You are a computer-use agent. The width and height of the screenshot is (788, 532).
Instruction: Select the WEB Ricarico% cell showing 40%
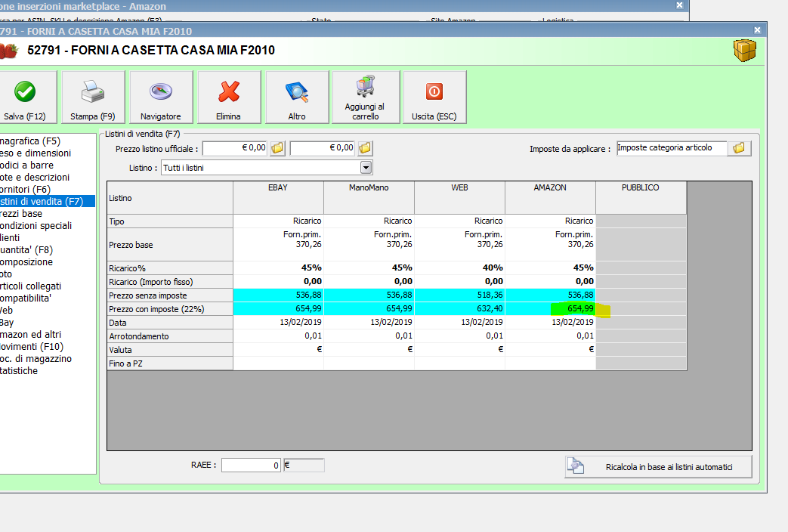[459, 268]
